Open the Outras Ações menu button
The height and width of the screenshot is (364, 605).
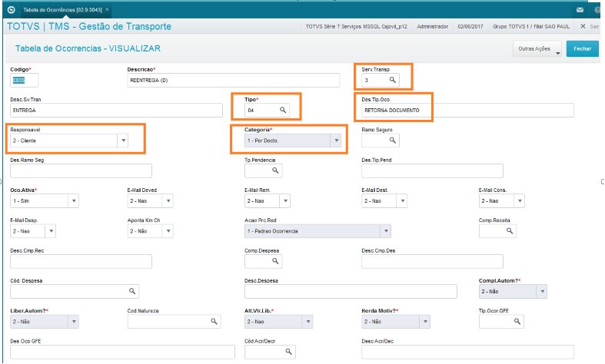(537, 49)
